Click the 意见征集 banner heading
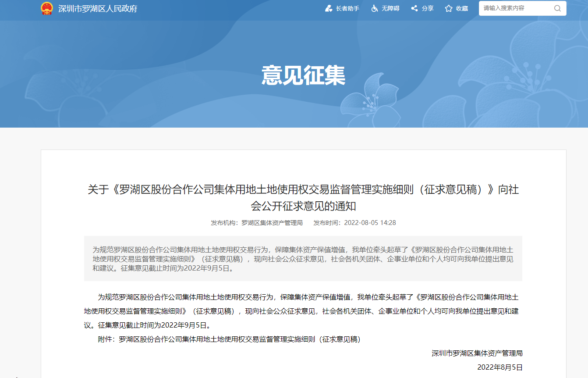588x378 pixels. pos(303,75)
